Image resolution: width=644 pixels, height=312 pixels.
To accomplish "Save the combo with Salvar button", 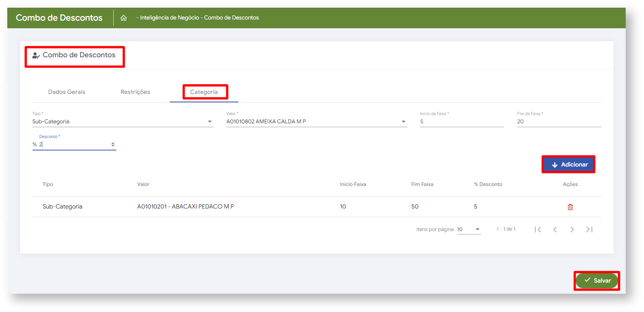I will 597,281.
